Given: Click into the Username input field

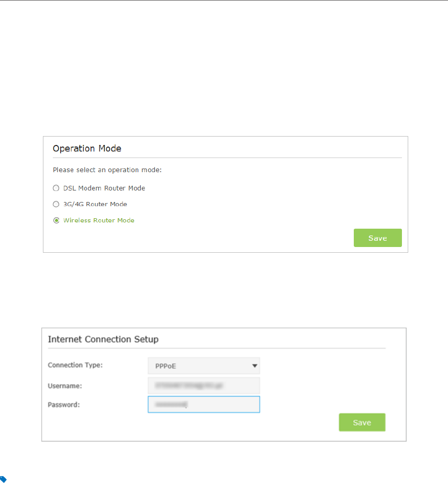Looking at the screenshot, I should tap(204, 386).
